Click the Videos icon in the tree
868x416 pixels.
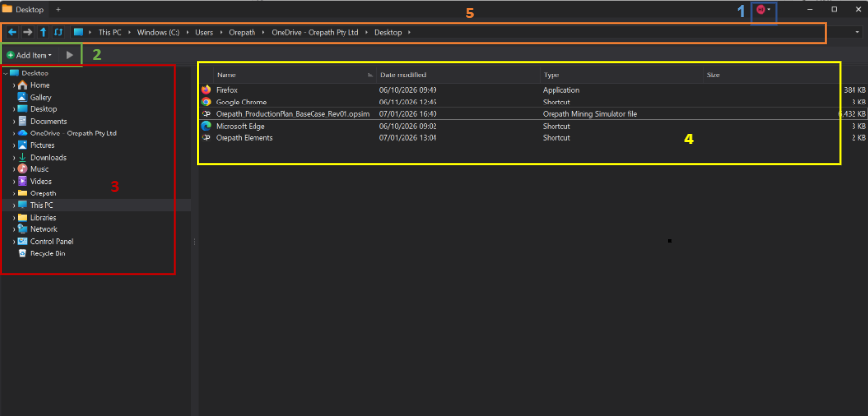tap(22, 182)
